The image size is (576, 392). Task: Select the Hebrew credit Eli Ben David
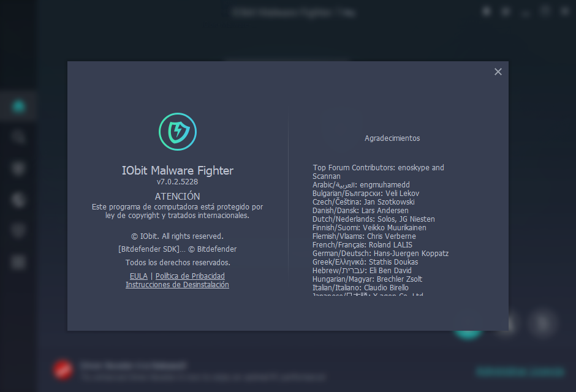(362, 271)
